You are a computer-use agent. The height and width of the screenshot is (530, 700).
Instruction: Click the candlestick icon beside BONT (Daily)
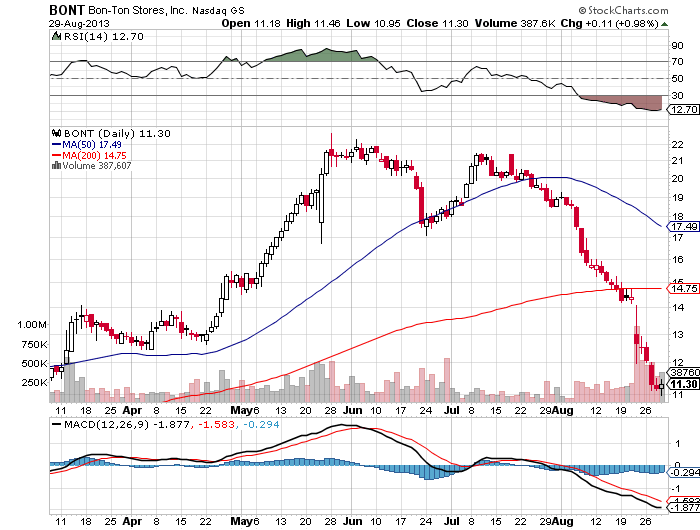56,133
